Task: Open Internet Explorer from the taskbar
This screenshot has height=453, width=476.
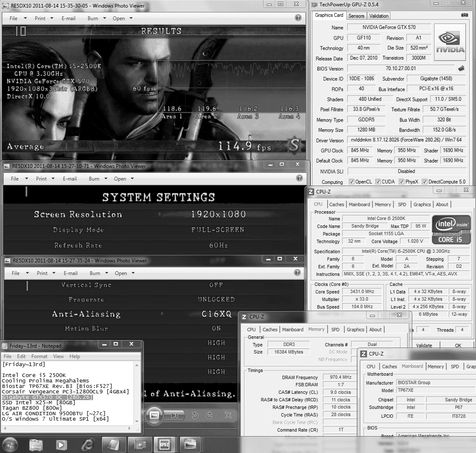Action: pyautogui.click(x=87, y=445)
